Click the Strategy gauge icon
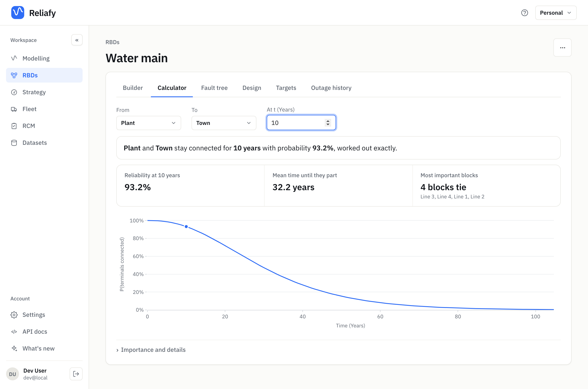Viewport: 588px width, 389px height. click(x=14, y=92)
